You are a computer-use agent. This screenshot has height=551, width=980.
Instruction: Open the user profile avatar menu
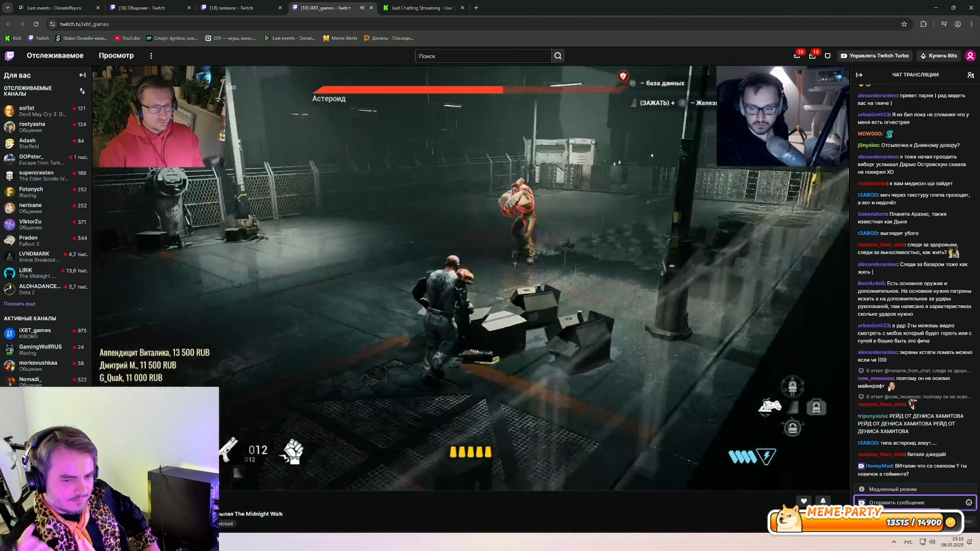click(x=970, y=56)
